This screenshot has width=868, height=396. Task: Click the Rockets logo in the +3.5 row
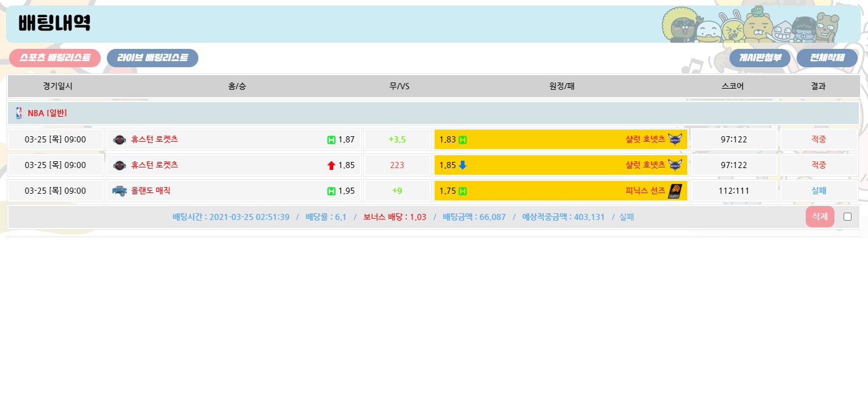point(120,139)
